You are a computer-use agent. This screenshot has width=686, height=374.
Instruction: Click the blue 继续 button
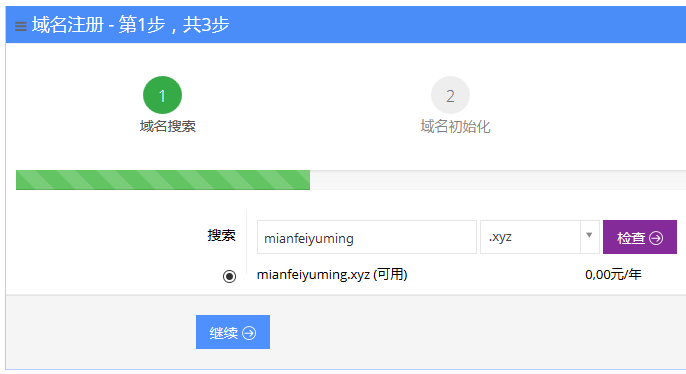click(233, 332)
